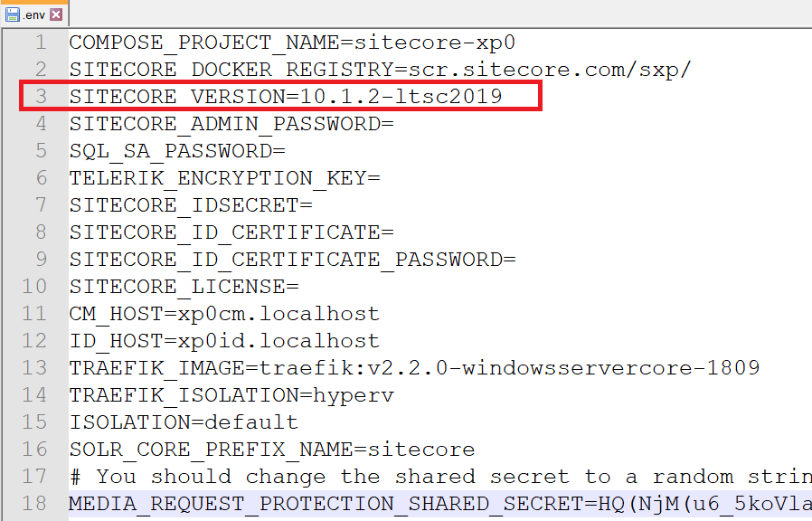Click the TELERIK_ENCRYPTION_KEY= line
Viewport: 812px width, 521px height.
coord(224,178)
